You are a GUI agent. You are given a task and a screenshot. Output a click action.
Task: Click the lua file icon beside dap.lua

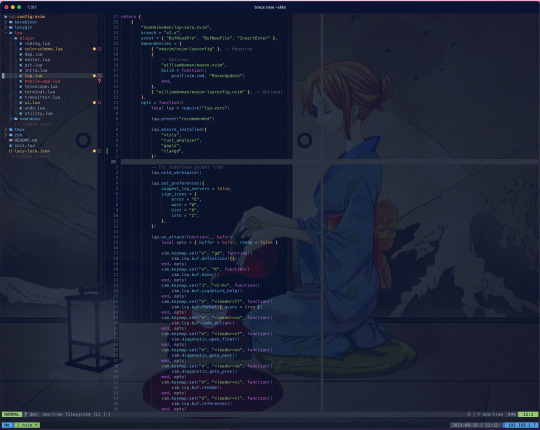click(x=21, y=54)
